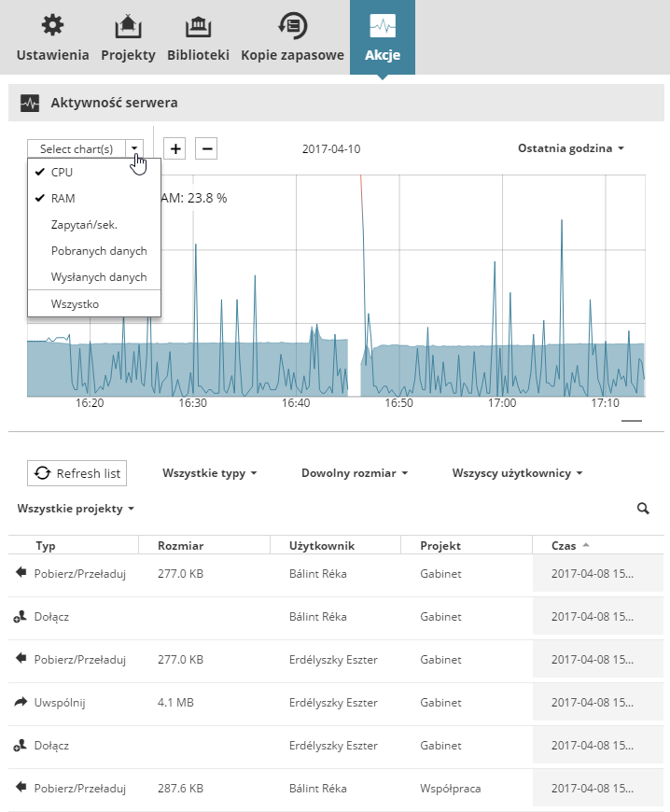Select Pobranych danych menu entry
670x812 pixels.
click(x=98, y=251)
